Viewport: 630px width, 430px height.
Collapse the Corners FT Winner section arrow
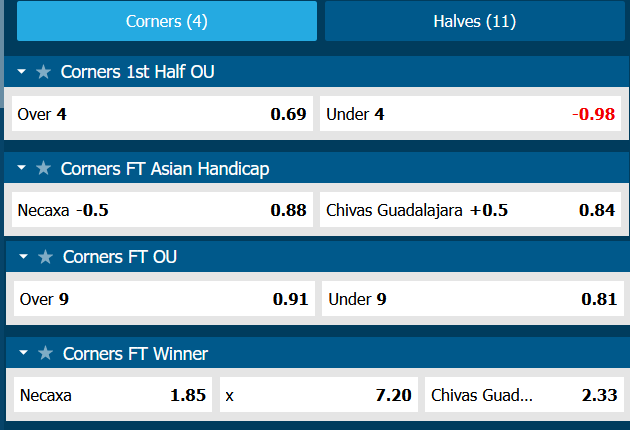tap(24, 354)
